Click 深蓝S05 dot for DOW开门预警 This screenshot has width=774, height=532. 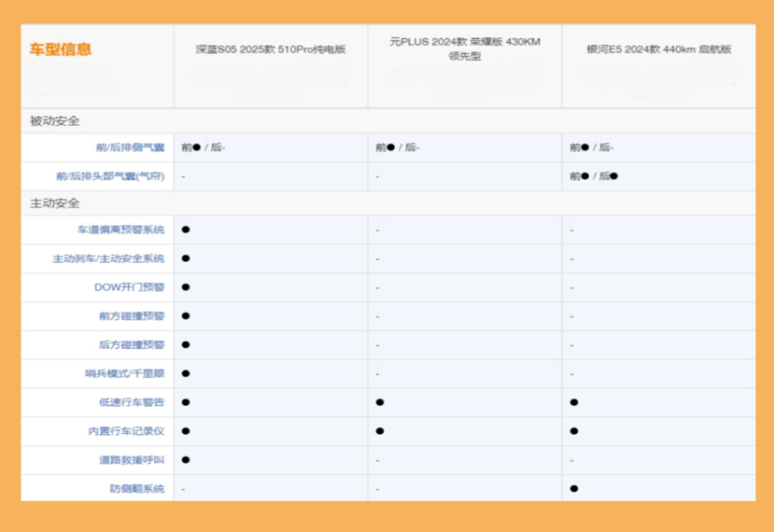(186, 287)
